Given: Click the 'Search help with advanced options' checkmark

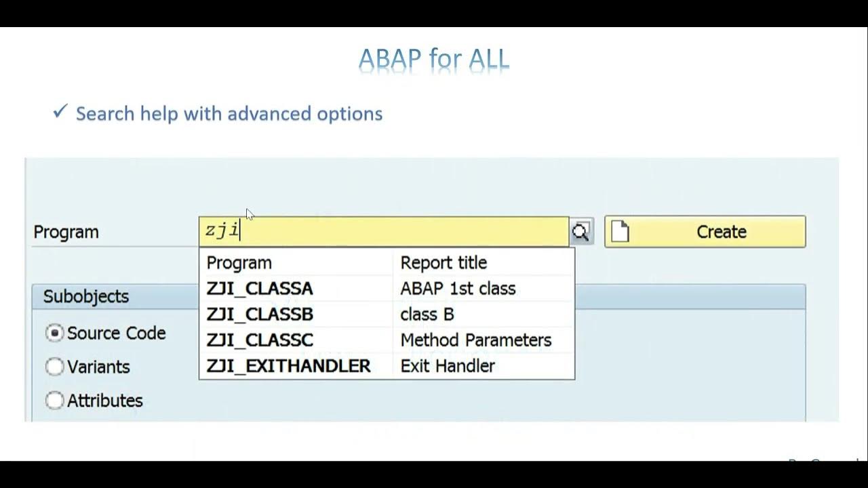Looking at the screenshot, I should 60,111.
